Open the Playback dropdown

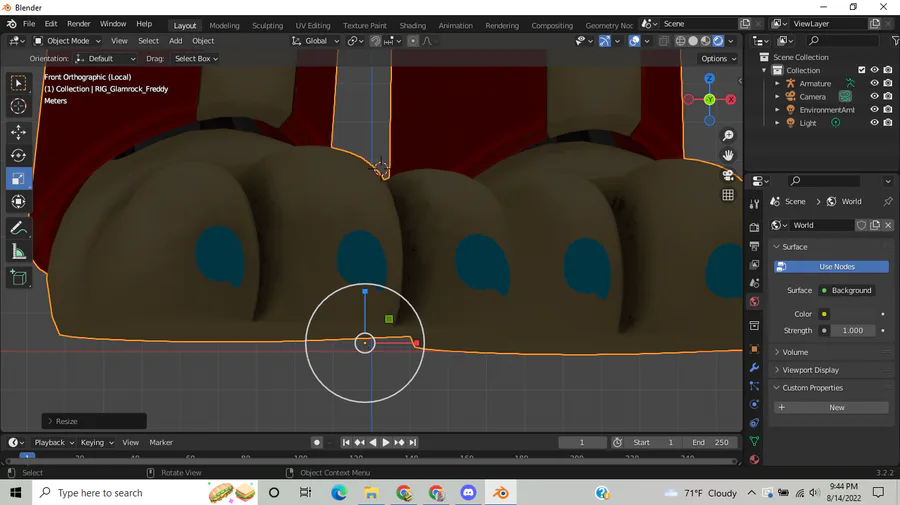pos(54,442)
